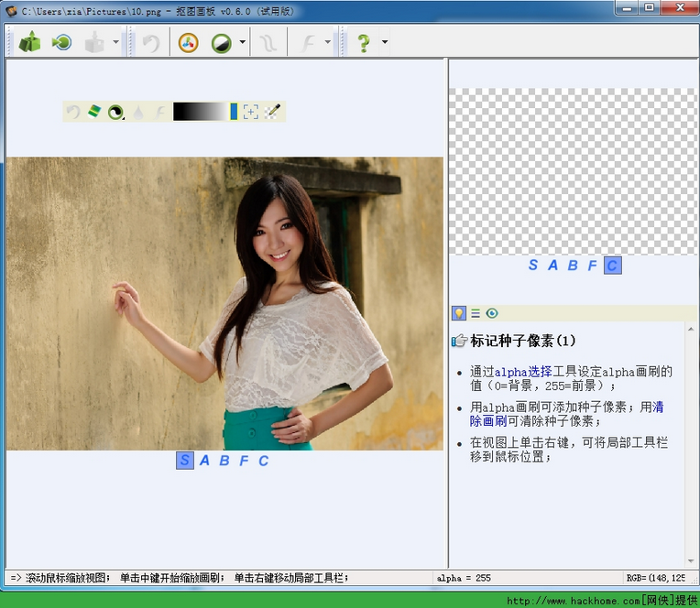The image size is (700, 608).
Task: Click the grayed F icon in local toolbar
Action: point(159,112)
